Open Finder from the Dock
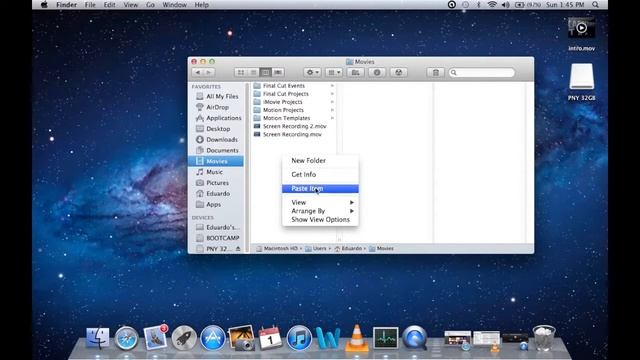The width and height of the screenshot is (640, 360). [x=98, y=338]
